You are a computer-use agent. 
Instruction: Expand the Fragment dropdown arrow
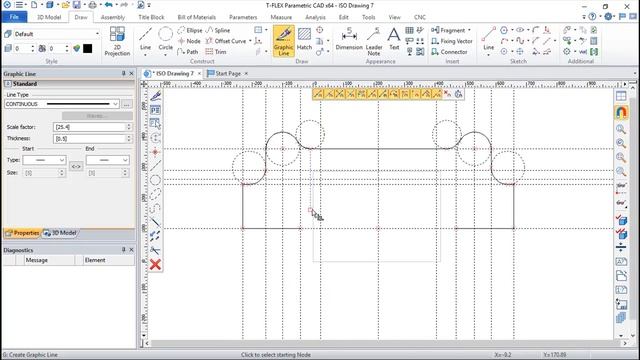pos(469,30)
